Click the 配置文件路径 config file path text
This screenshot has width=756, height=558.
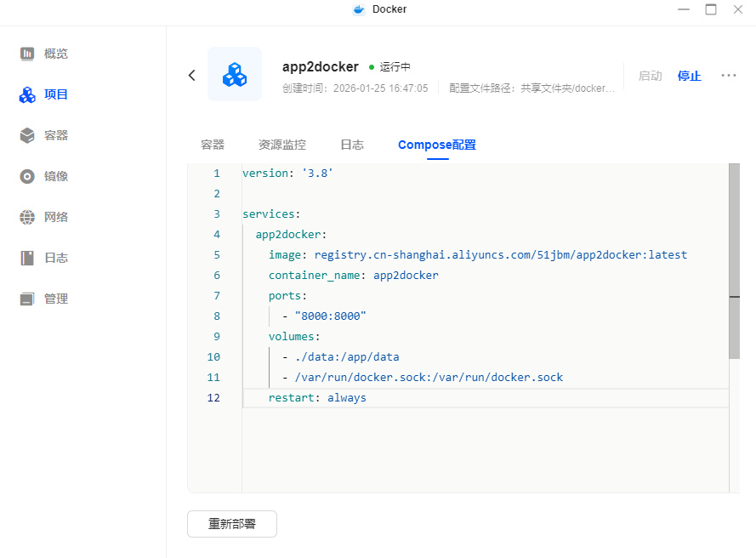coord(531,88)
